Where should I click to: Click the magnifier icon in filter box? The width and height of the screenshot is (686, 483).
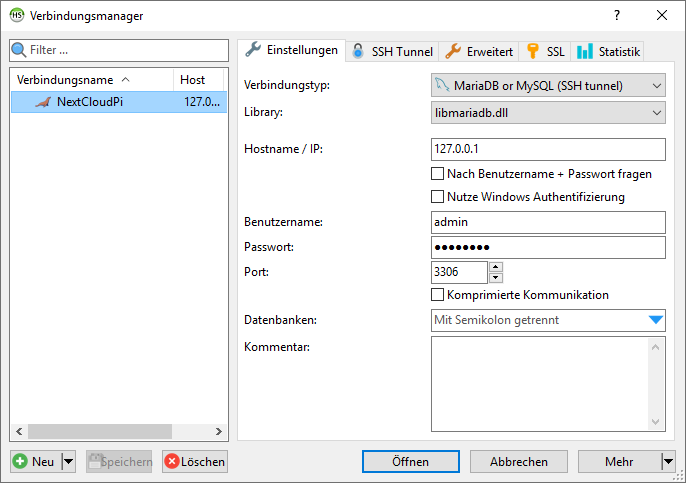pyautogui.click(x=19, y=50)
